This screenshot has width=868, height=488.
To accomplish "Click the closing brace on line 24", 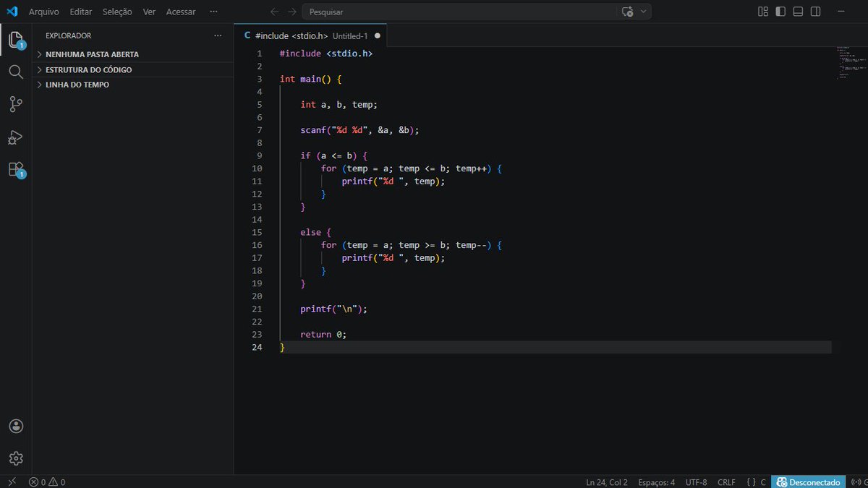I will pos(282,347).
